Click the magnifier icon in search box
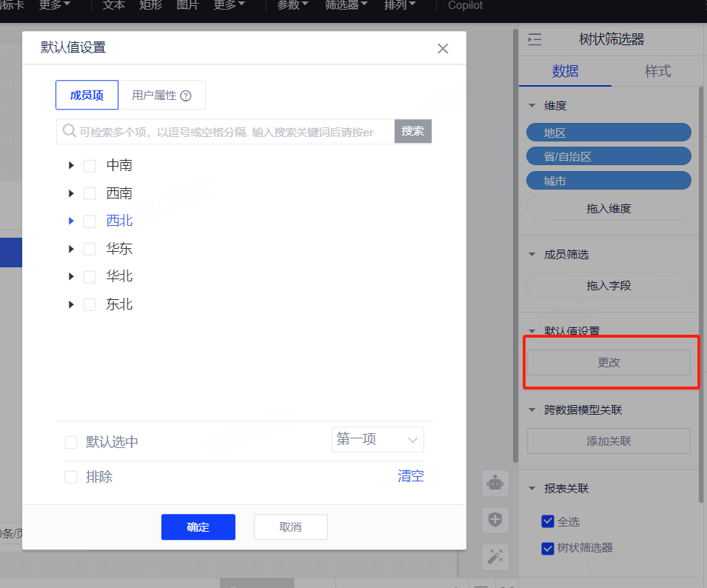This screenshot has width=707, height=588. (69, 131)
